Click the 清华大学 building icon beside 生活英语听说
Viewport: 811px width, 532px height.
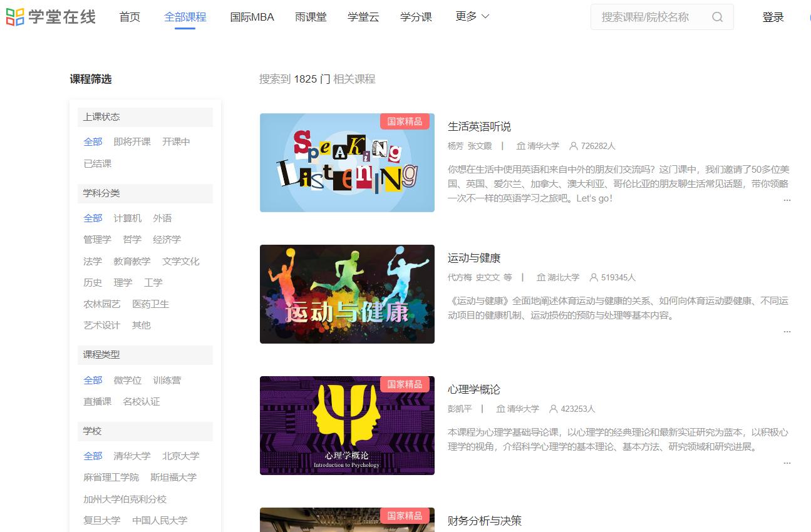(520, 146)
